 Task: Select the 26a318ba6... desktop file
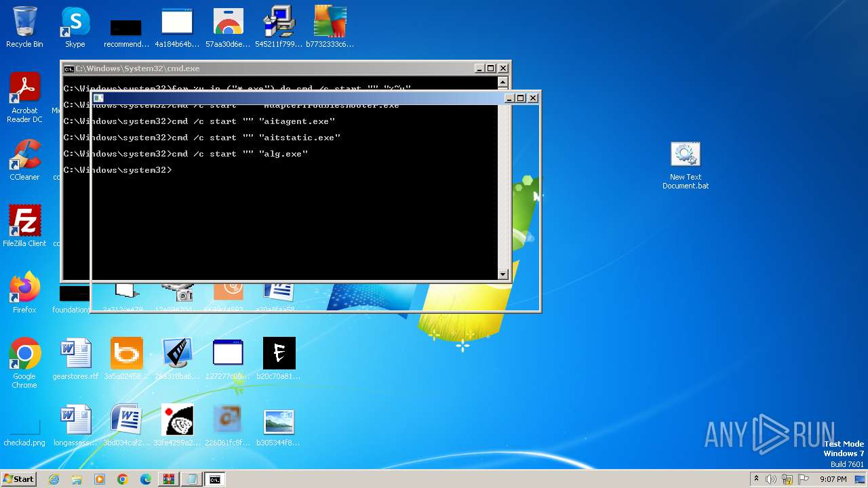pyautogui.click(x=177, y=359)
